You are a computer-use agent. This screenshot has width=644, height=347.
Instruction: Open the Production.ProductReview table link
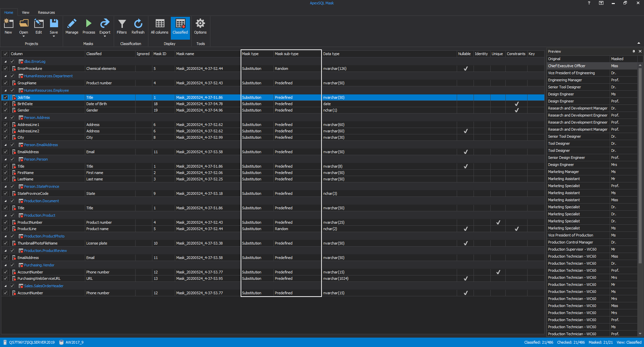click(x=45, y=251)
